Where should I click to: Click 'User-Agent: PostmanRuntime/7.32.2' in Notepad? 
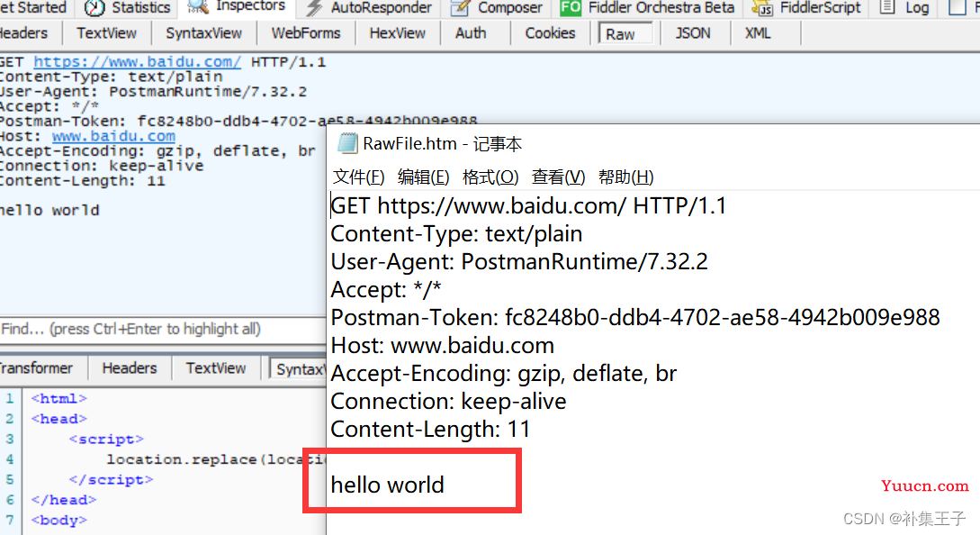pos(519,261)
